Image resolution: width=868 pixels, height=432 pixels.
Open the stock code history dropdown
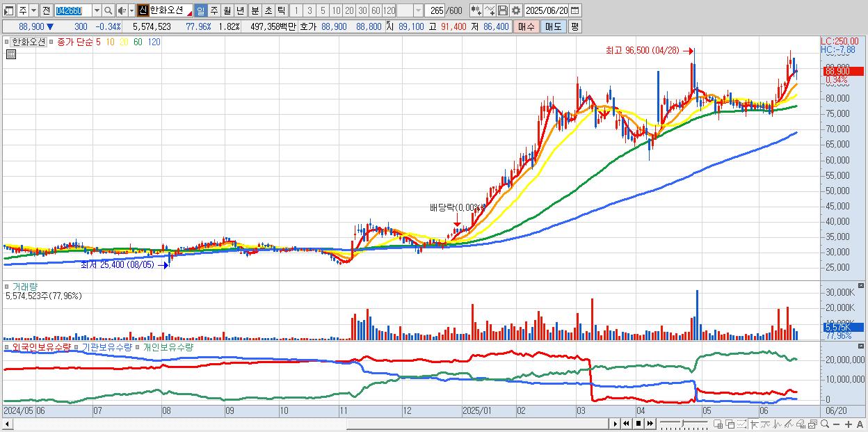pyautogui.click(x=97, y=10)
